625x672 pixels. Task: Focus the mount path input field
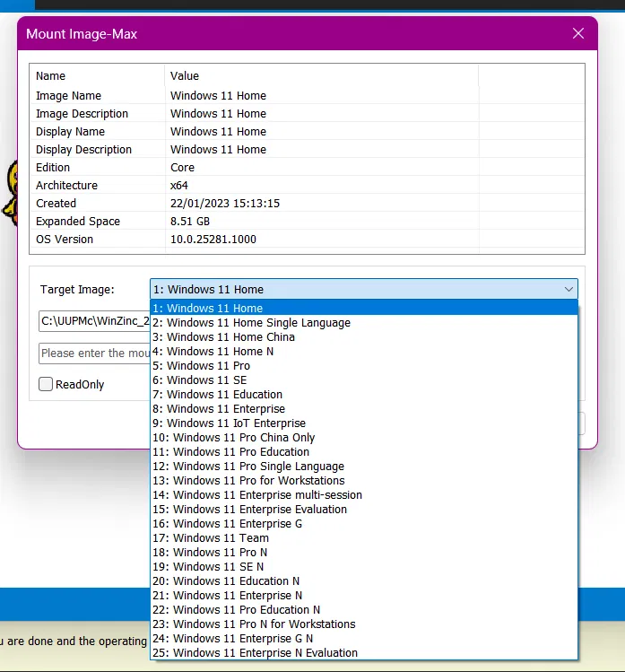(x=95, y=353)
